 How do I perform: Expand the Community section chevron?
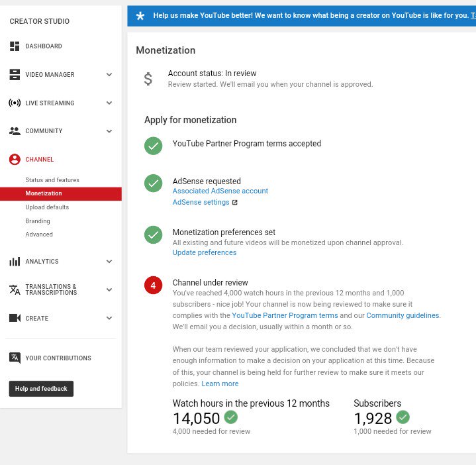109,131
